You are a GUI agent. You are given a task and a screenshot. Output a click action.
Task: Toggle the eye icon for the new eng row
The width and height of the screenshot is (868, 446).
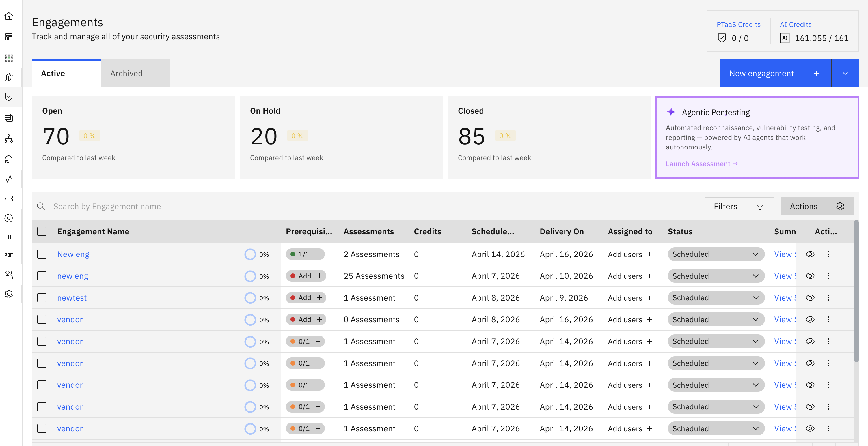point(810,276)
